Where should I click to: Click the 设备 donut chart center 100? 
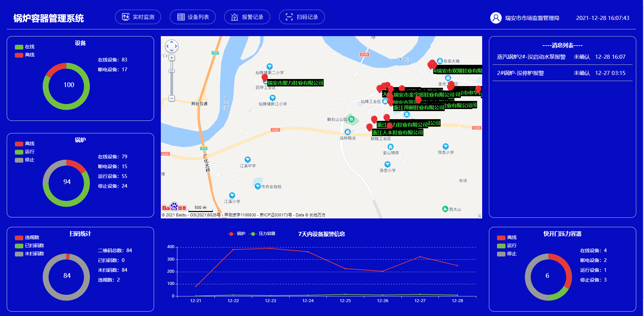tap(69, 85)
